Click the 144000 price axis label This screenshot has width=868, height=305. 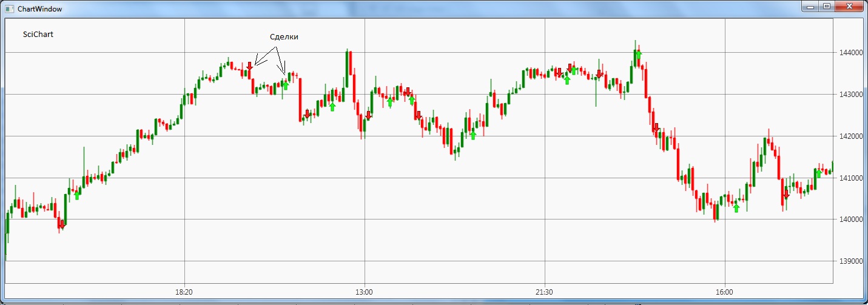coord(850,53)
